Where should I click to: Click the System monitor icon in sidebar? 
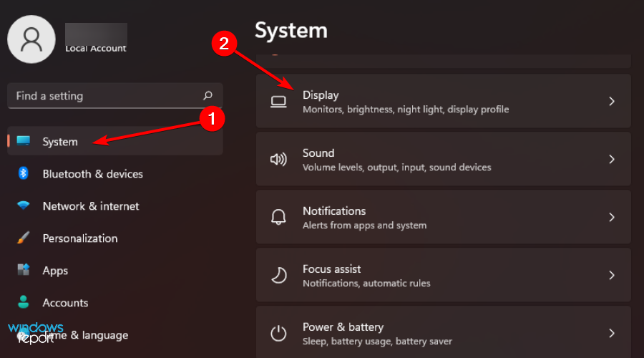tap(24, 141)
